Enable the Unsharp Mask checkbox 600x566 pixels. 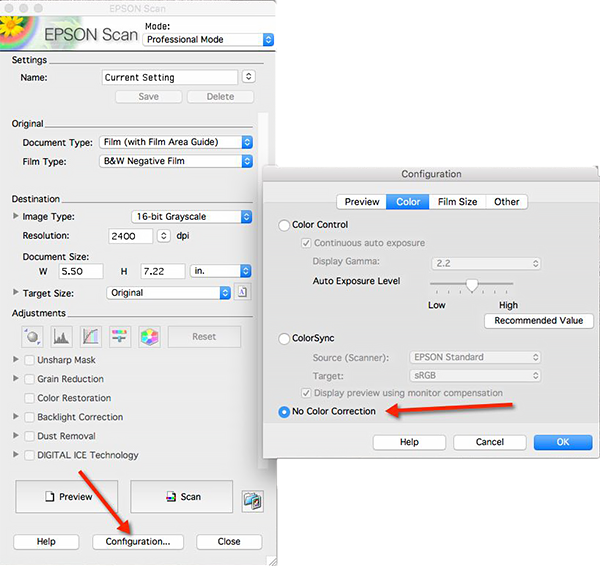(x=30, y=360)
